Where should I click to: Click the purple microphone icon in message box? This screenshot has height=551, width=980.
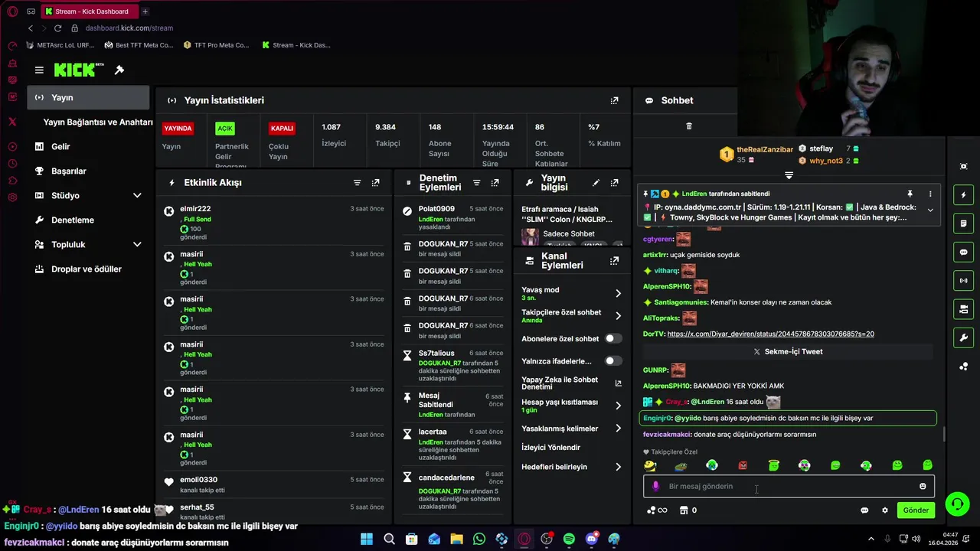[x=655, y=486]
